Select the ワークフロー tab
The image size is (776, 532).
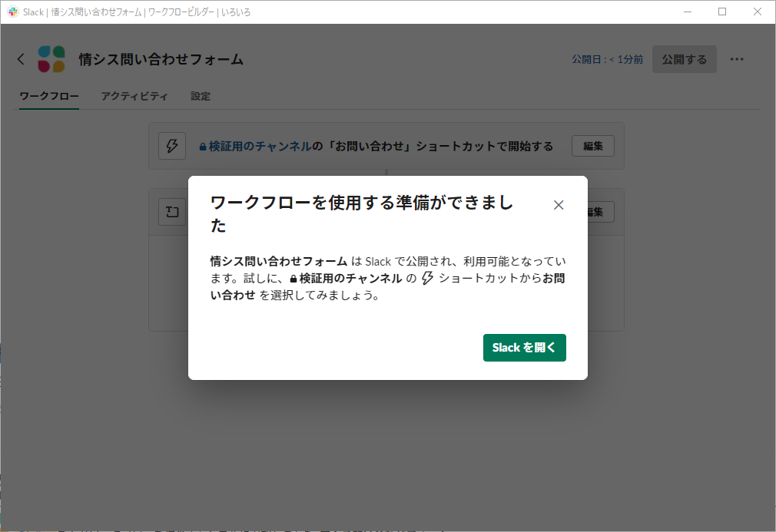[x=48, y=96]
